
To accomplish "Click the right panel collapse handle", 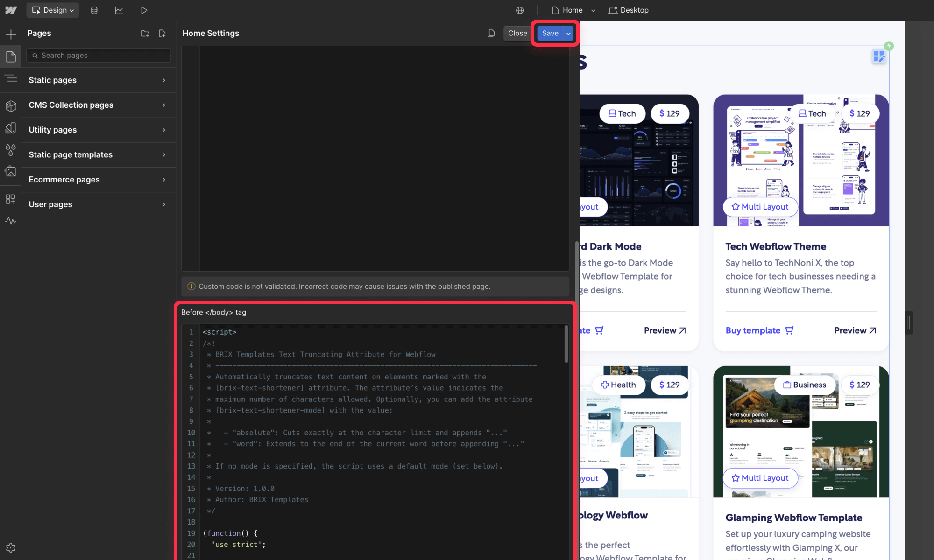I will click(909, 322).
